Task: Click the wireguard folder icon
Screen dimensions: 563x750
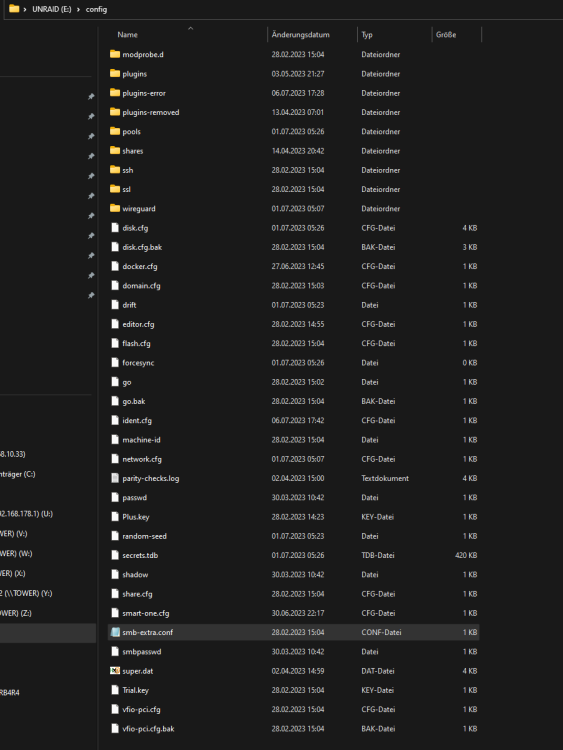Action: pyautogui.click(x=115, y=208)
